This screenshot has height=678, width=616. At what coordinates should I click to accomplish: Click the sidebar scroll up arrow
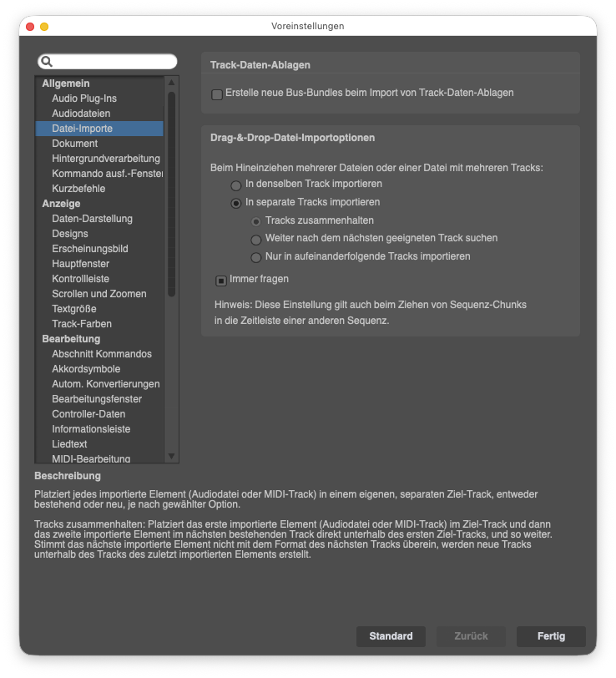(172, 82)
